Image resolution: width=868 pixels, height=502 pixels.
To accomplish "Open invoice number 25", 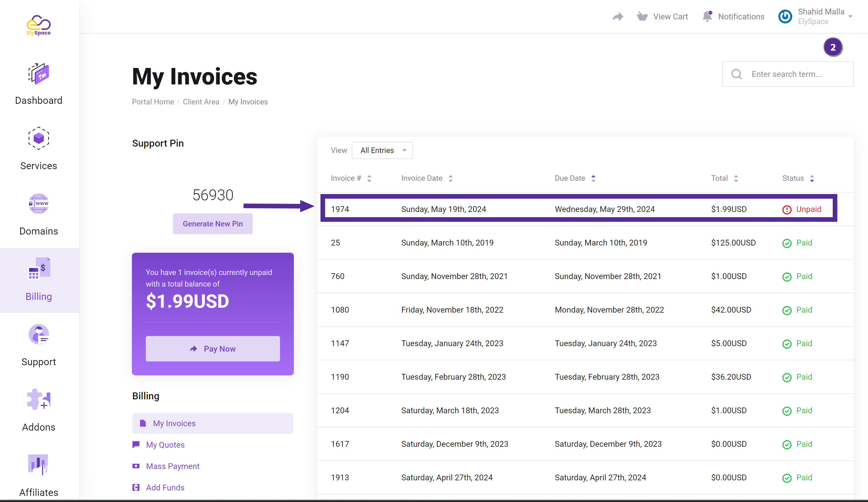I will tap(336, 243).
